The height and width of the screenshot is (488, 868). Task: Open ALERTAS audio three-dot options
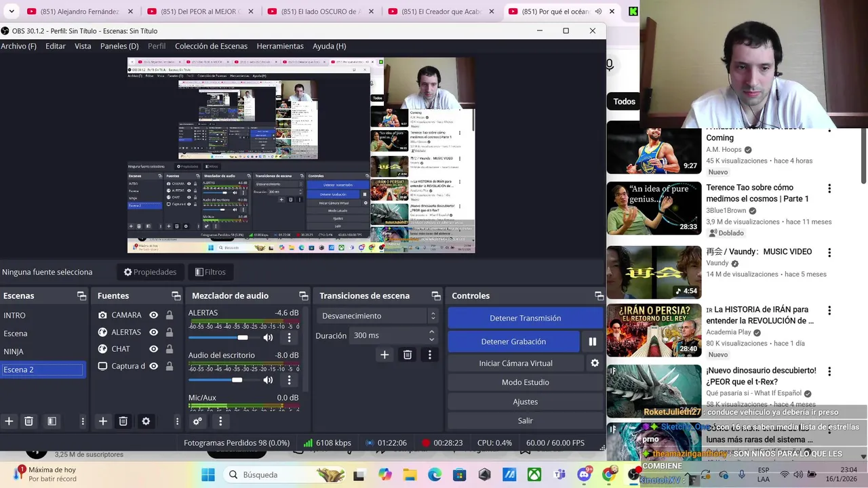[x=289, y=338]
